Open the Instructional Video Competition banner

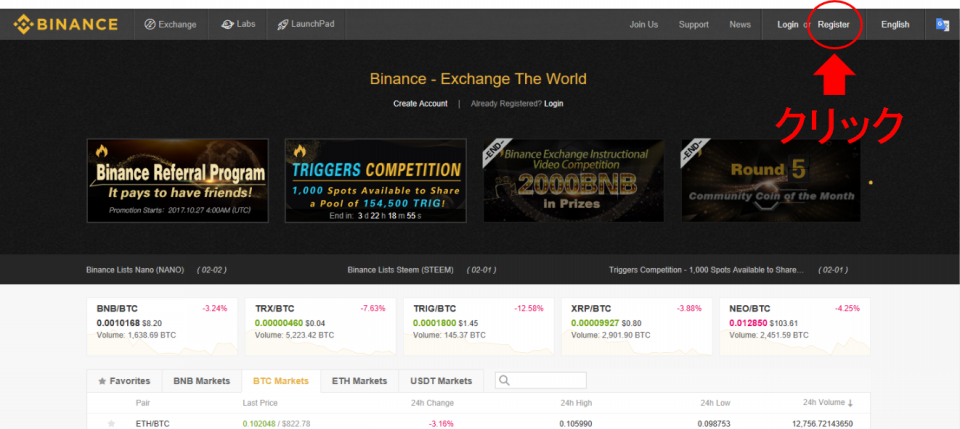[574, 181]
